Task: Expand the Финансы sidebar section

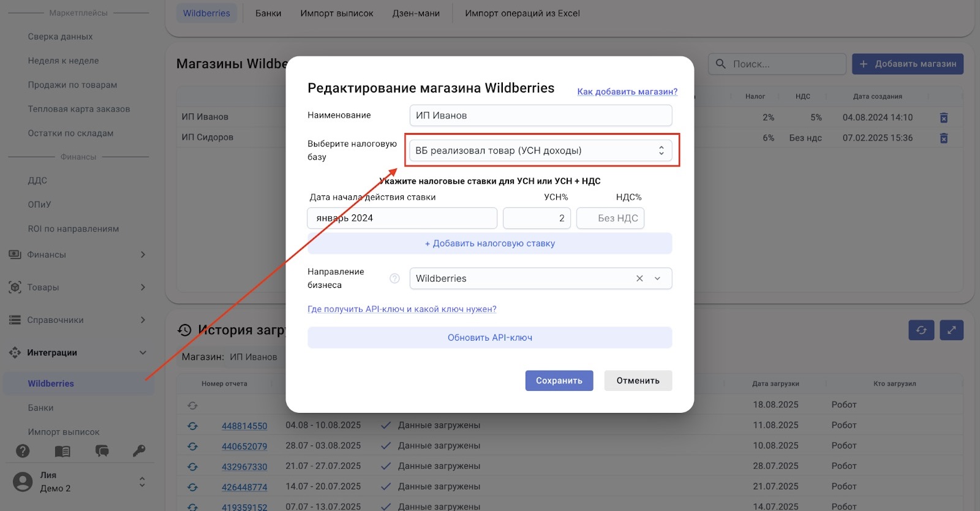Action: point(78,255)
